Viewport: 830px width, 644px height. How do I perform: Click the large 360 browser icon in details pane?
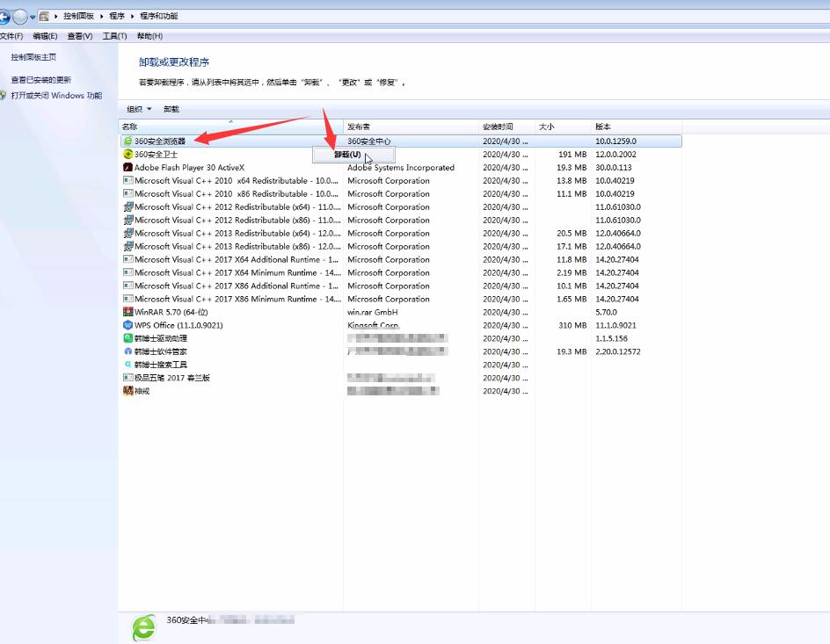pyautogui.click(x=143, y=627)
